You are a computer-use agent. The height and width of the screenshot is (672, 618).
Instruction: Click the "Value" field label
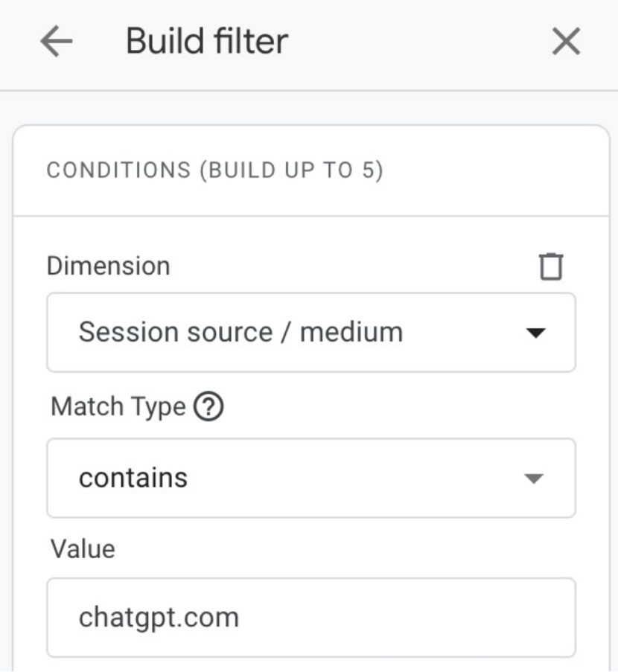(x=83, y=549)
